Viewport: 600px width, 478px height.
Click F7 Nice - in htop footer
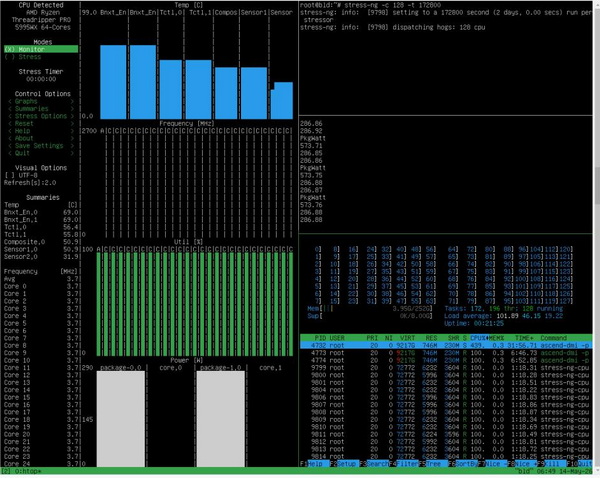(492, 463)
